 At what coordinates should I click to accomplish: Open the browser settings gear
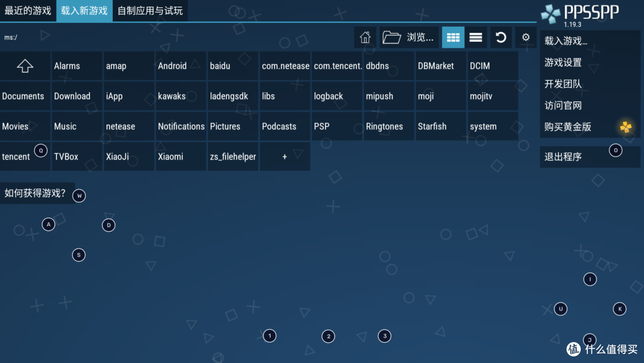(x=526, y=38)
